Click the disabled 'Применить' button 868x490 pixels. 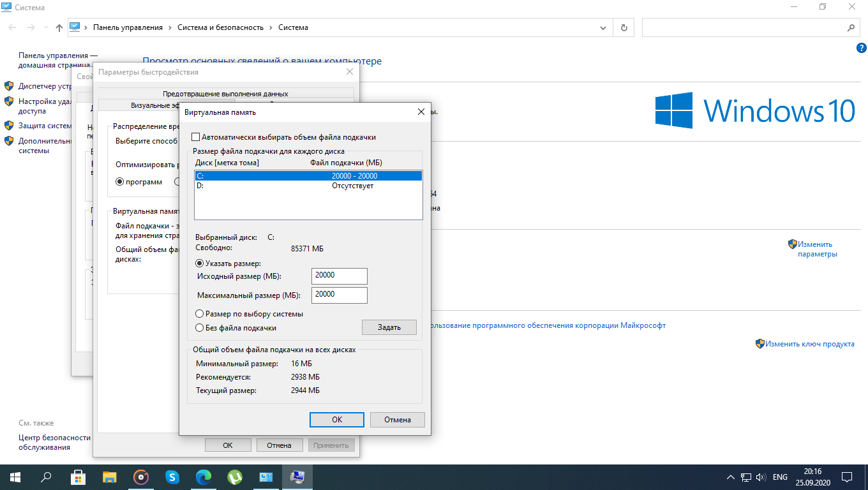click(x=331, y=445)
